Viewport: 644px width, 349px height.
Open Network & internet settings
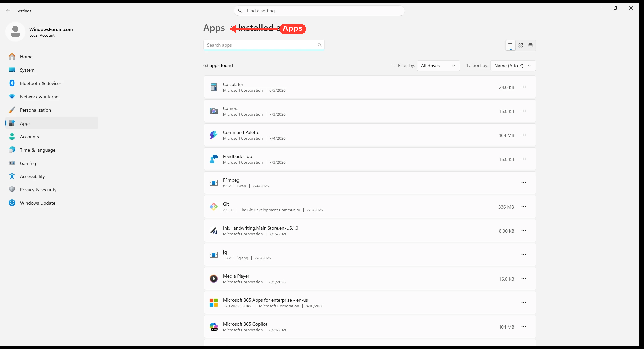52,97
